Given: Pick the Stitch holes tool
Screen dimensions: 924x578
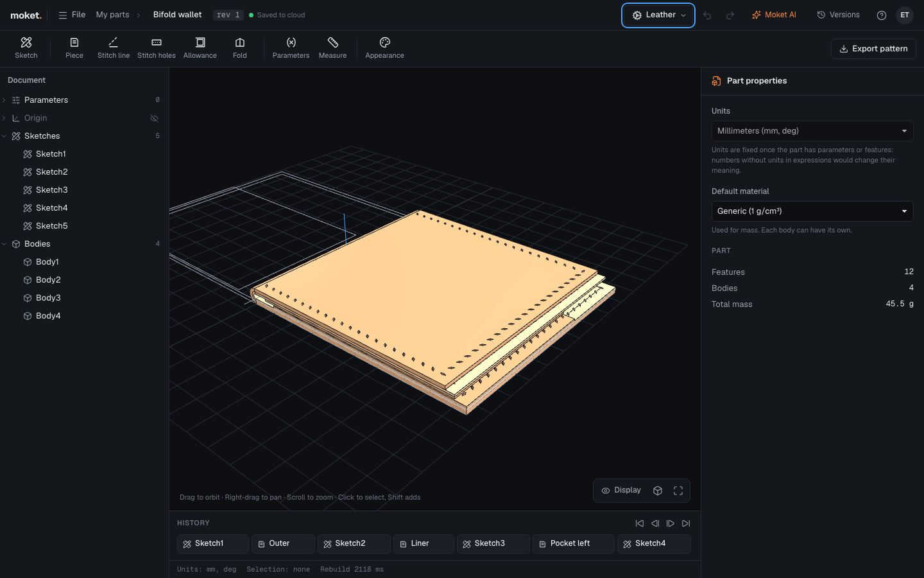Looking at the screenshot, I should (157, 48).
